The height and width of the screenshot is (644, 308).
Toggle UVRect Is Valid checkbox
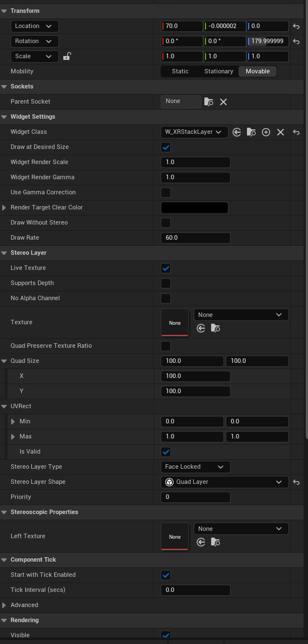[x=166, y=452]
